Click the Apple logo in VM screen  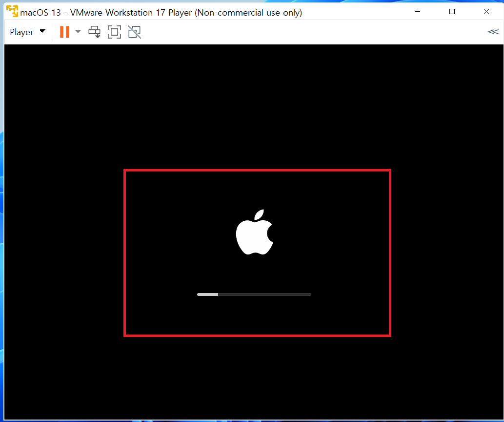(255, 232)
